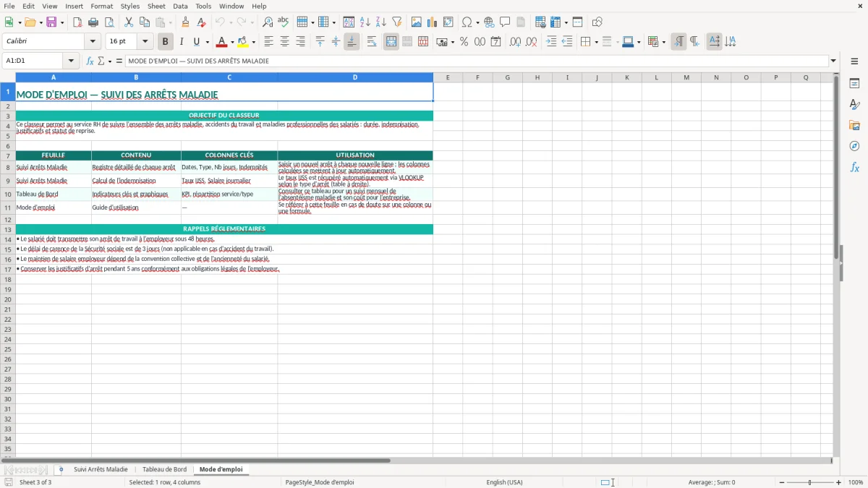Expand the Name Box dropdown
This screenshot has width=868, height=488.
tap(71, 61)
